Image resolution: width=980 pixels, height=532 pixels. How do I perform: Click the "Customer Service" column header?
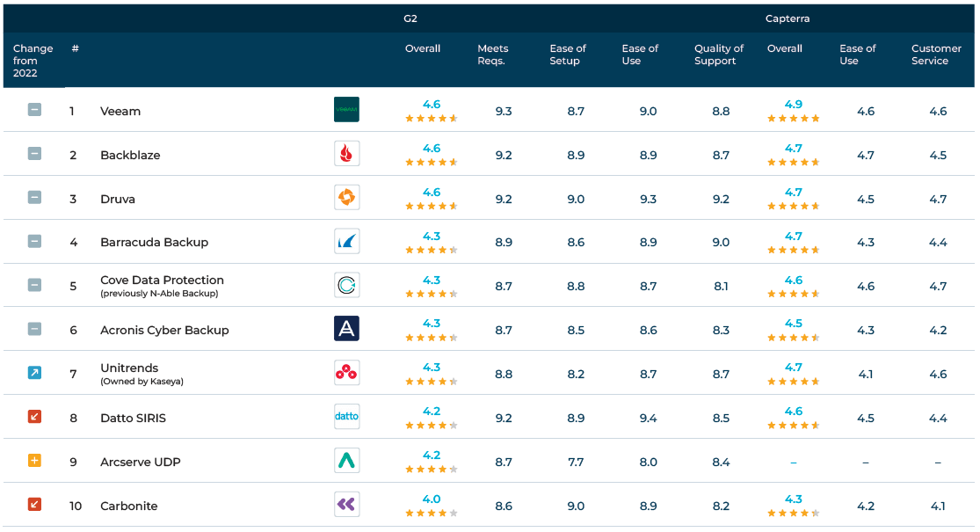click(936, 55)
